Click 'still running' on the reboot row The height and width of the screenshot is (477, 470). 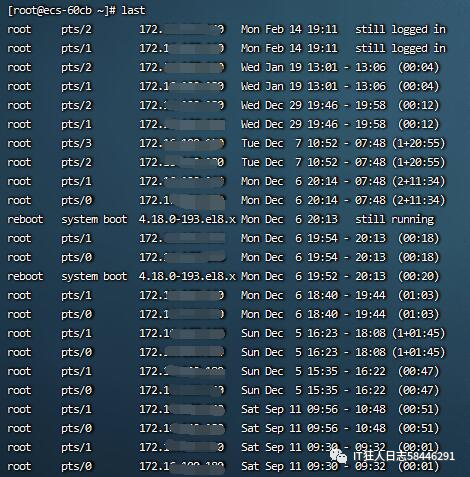coord(395,219)
